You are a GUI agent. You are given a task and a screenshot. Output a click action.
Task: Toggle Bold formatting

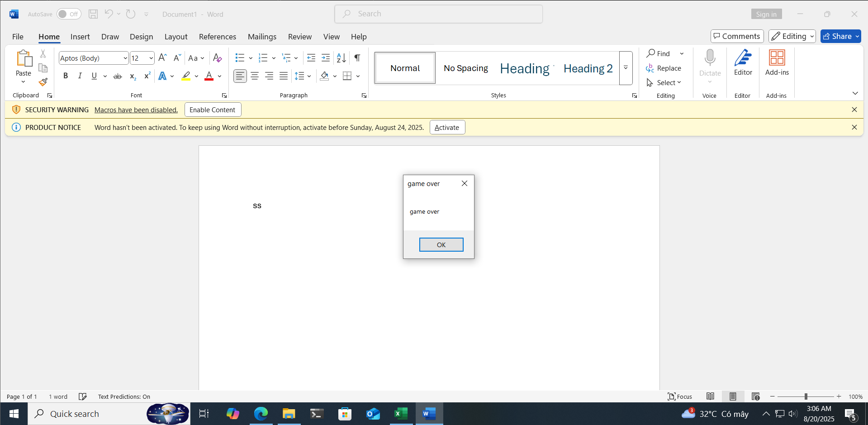pos(66,76)
